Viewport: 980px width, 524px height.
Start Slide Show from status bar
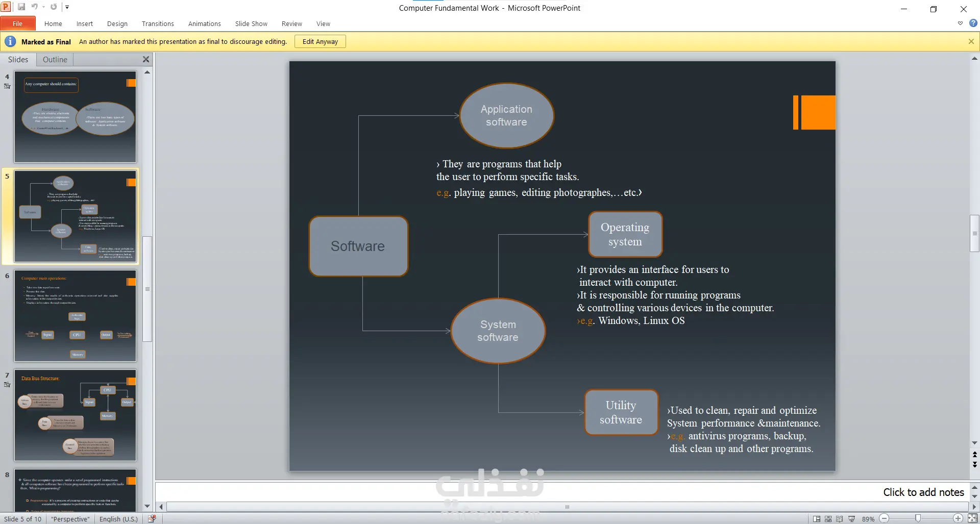pyautogui.click(x=851, y=519)
